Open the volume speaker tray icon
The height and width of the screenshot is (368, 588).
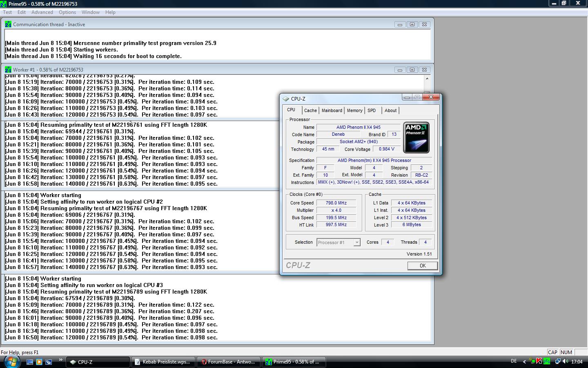pos(566,361)
